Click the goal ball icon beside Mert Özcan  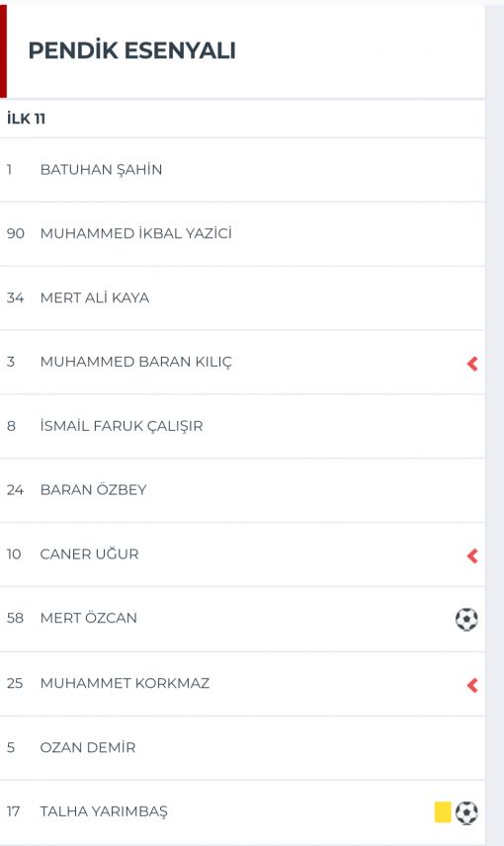(x=466, y=619)
